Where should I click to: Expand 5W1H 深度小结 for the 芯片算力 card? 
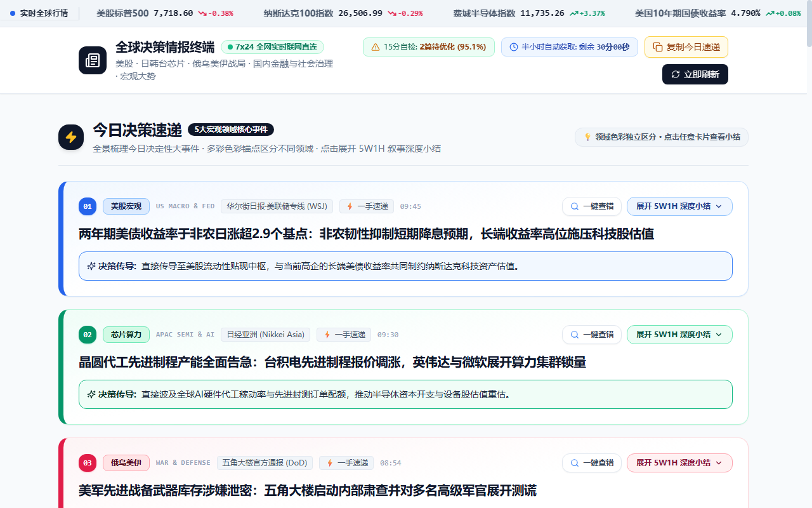tap(679, 335)
